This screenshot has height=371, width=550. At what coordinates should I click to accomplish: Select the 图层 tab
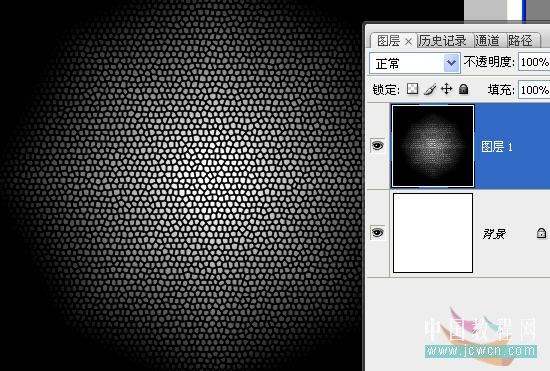[388, 41]
